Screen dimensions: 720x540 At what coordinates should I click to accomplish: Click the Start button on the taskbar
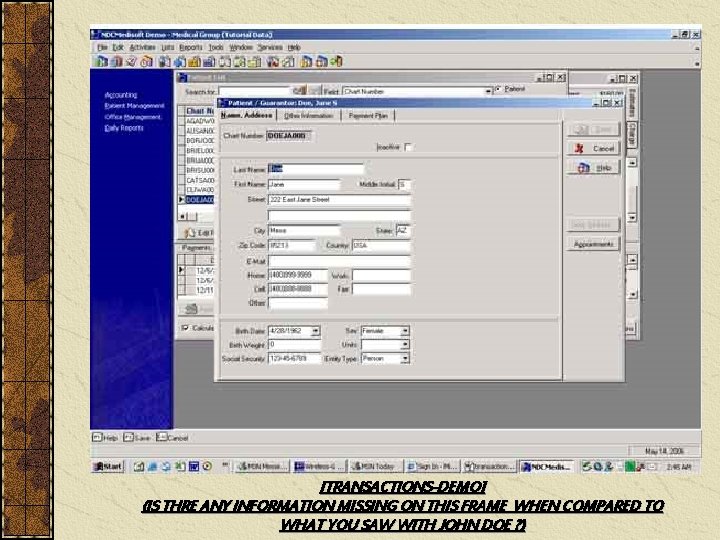[x=108, y=467]
